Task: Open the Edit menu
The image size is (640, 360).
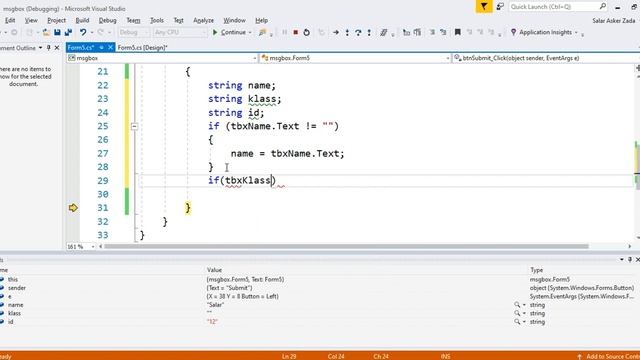Action: (x=10, y=20)
